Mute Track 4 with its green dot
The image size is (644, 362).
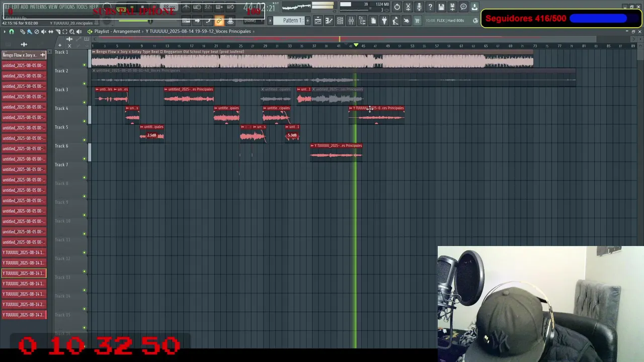(x=85, y=121)
